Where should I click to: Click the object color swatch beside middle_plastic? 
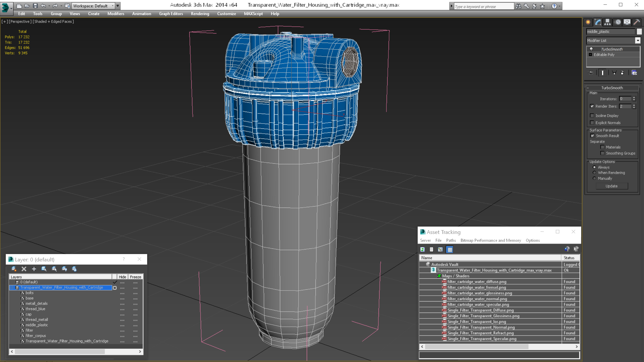[x=639, y=32]
